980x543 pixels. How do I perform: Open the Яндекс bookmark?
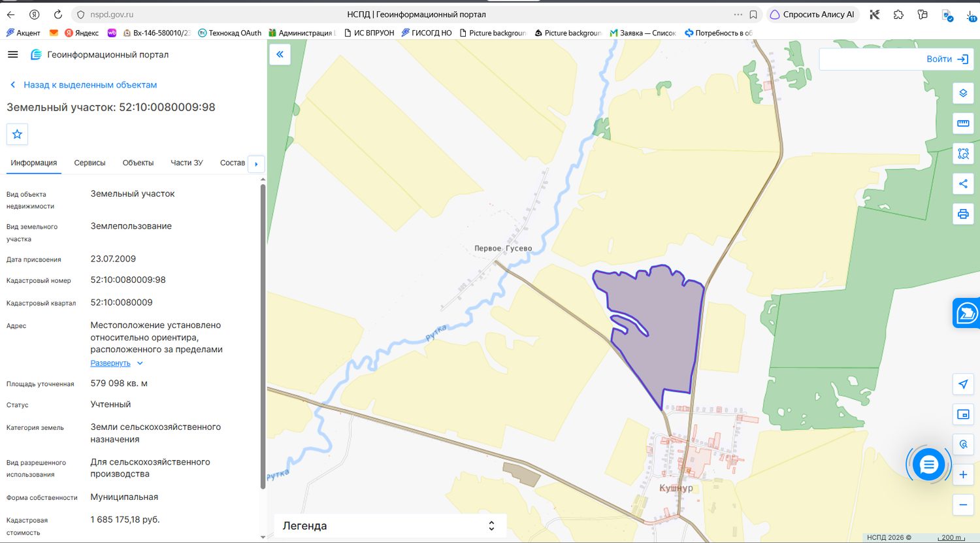pos(81,33)
